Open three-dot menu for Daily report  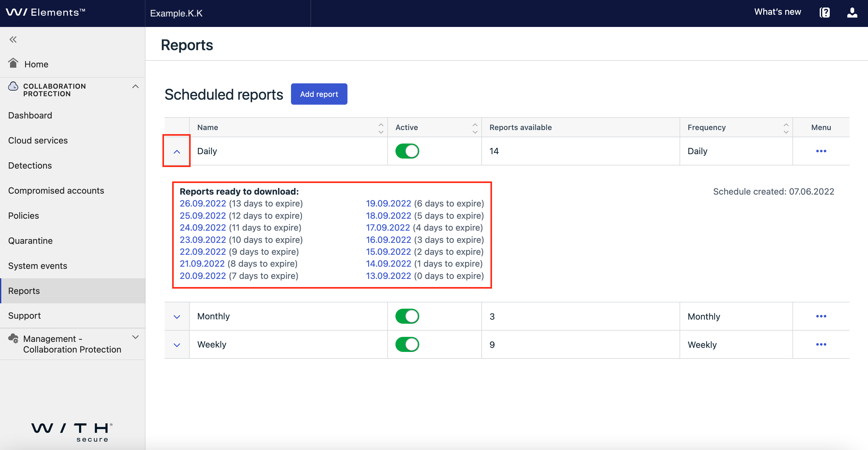pyautogui.click(x=821, y=151)
